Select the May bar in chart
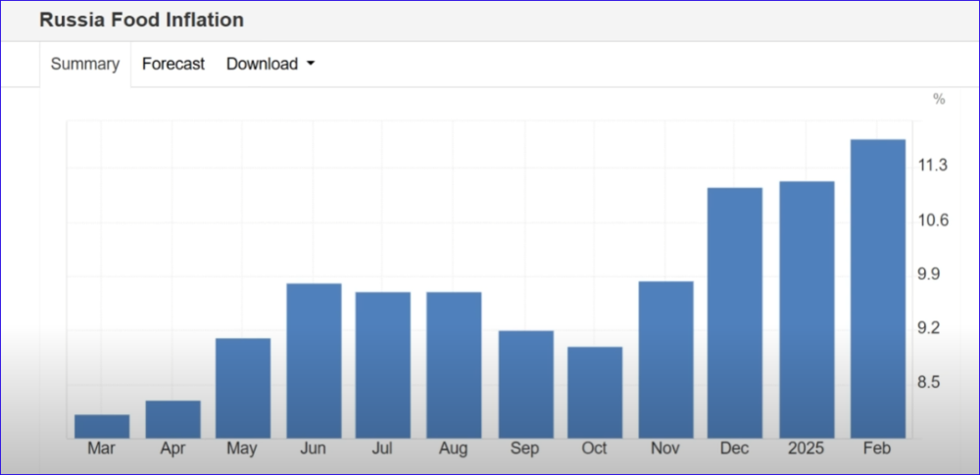Screen dimensions: 980x475 (243, 388)
